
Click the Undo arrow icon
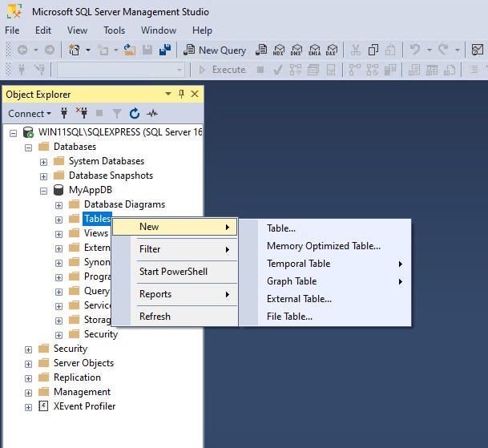(415, 50)
